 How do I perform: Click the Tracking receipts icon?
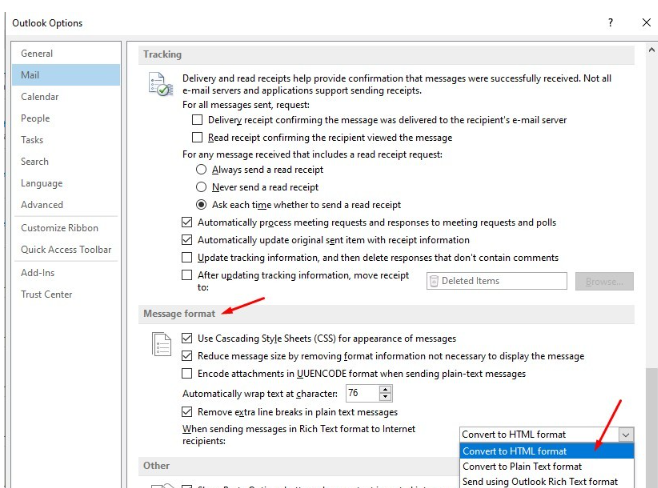(x=161, y=84)
